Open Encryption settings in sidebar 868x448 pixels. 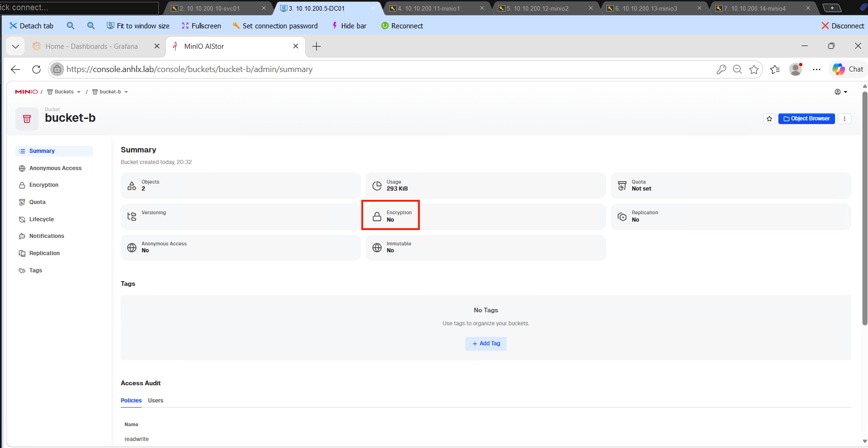click(39, 185)
